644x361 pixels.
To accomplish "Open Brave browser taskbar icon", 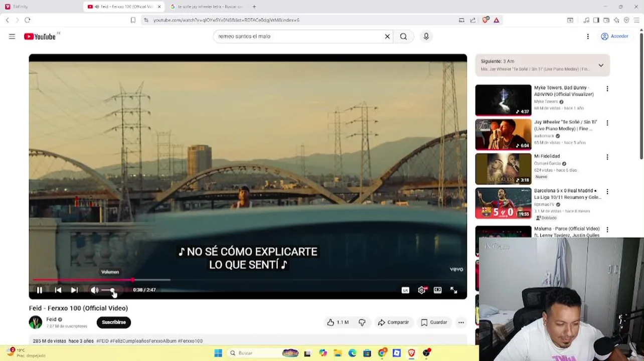I will [411, 353].
